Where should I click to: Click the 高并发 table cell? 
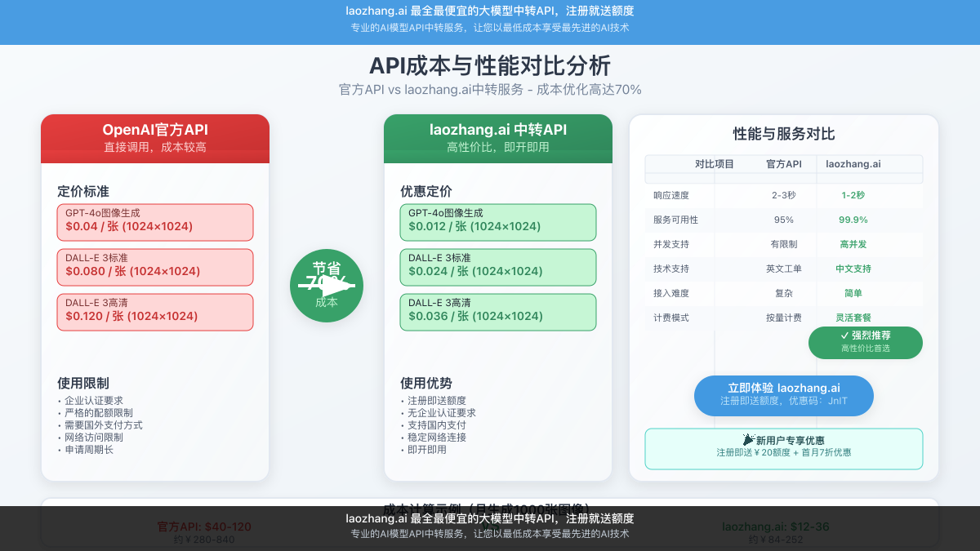tap(853, 244)
